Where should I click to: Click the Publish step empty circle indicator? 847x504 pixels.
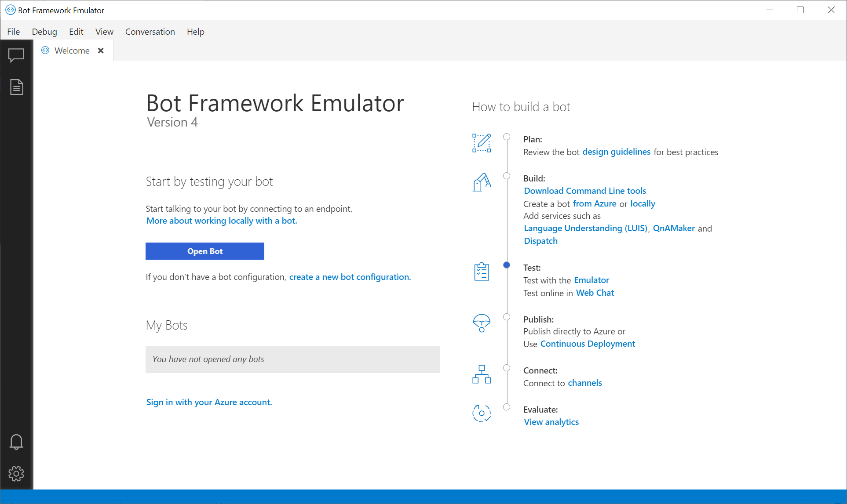[507, 317]
